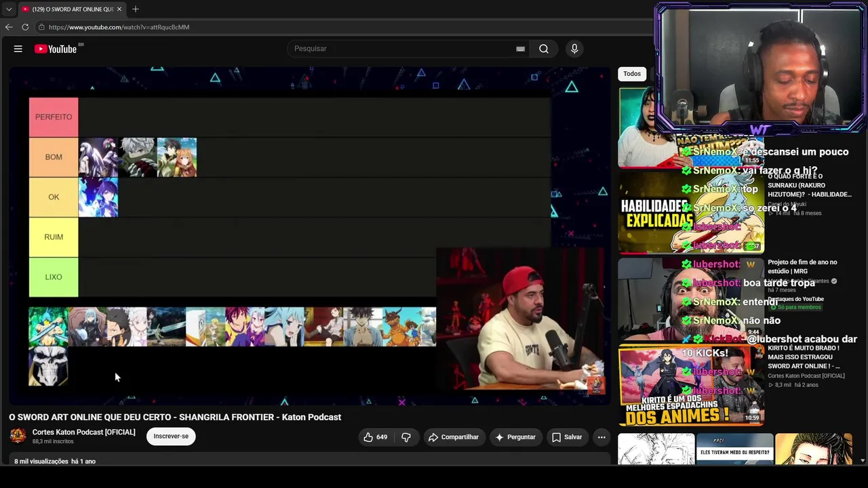
Task: Like the video with thumbs-up 649
Action: tap(375, 437)
